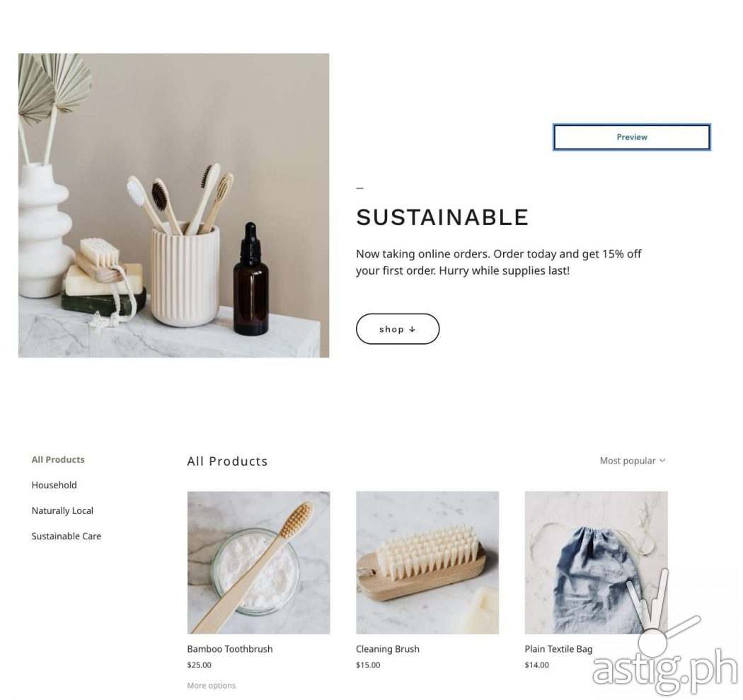743x700 pixels.
Task: Open the Household category
Action: coord(54,486)
